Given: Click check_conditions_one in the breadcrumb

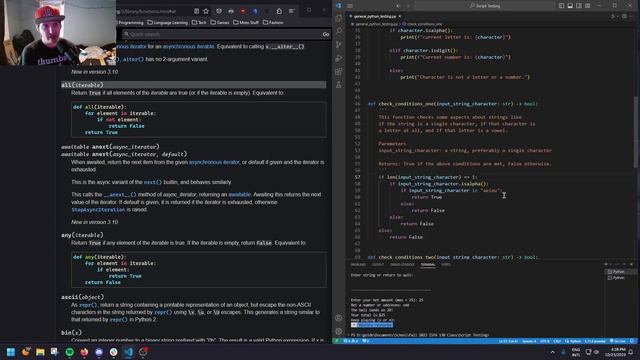Looking at the screenshot, I should click(424, 24).
